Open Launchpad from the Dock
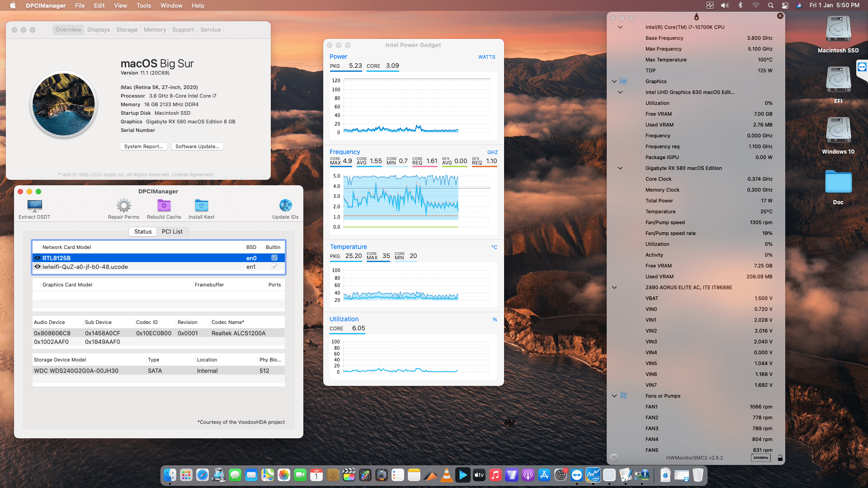The image size is (868, 488). click(x=186, y=475)
